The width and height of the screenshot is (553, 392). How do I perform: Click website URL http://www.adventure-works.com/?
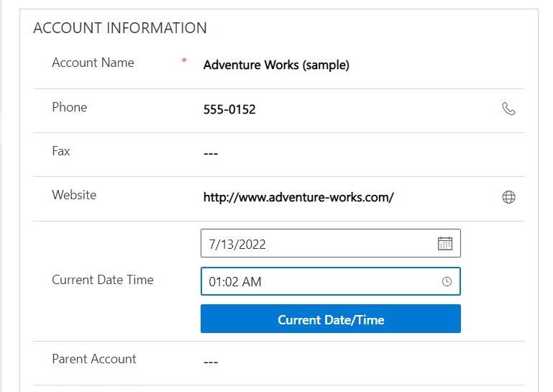(298, 197)
